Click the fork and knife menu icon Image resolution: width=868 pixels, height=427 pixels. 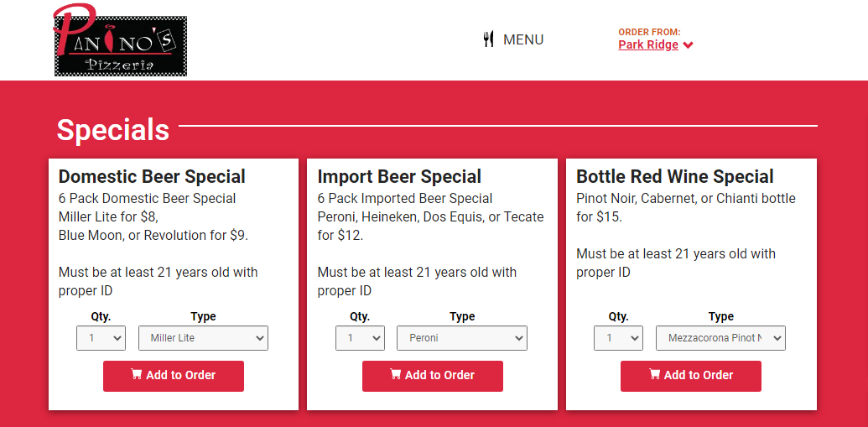(x=489, y=39)
